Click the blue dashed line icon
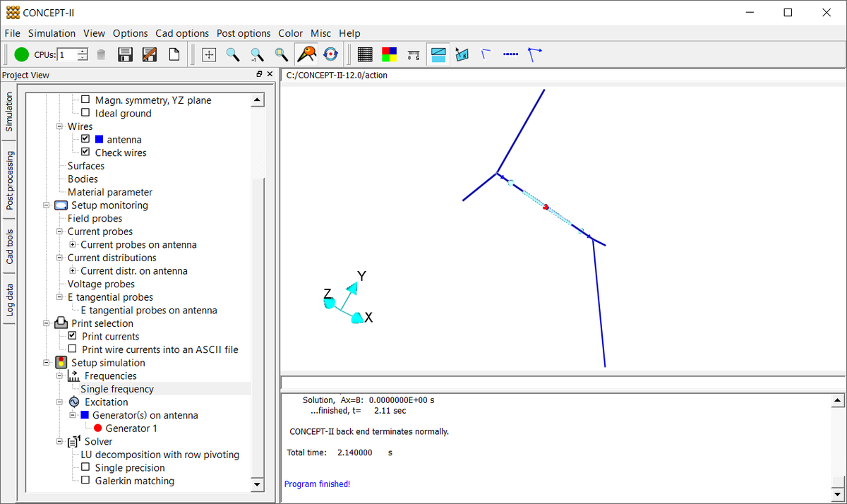 click(510, 54)
